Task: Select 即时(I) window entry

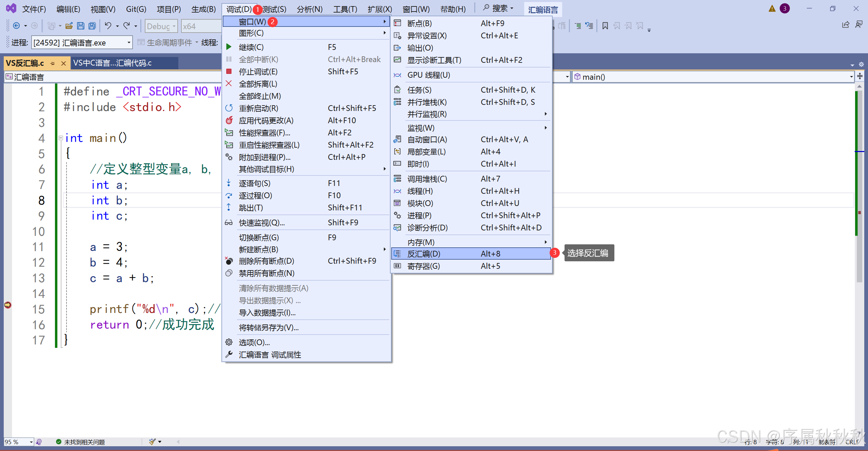Action: [471, 164]
